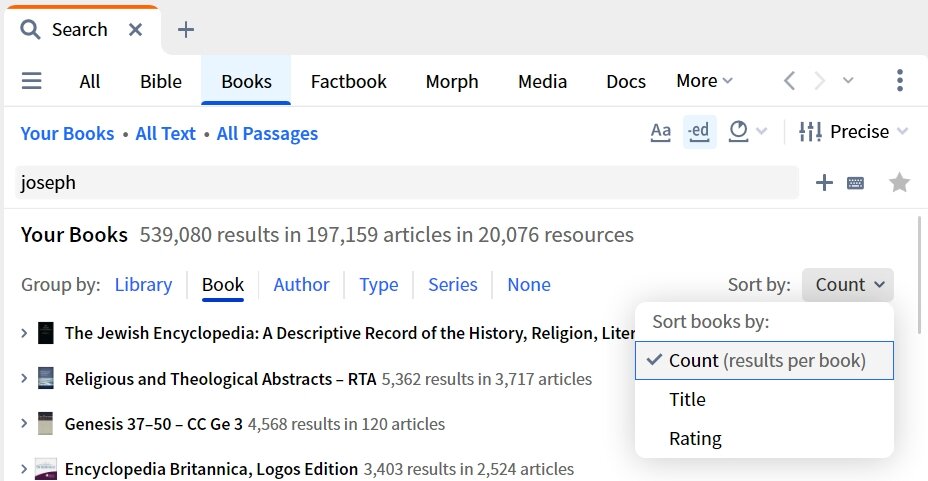Group results by Author

301,285
